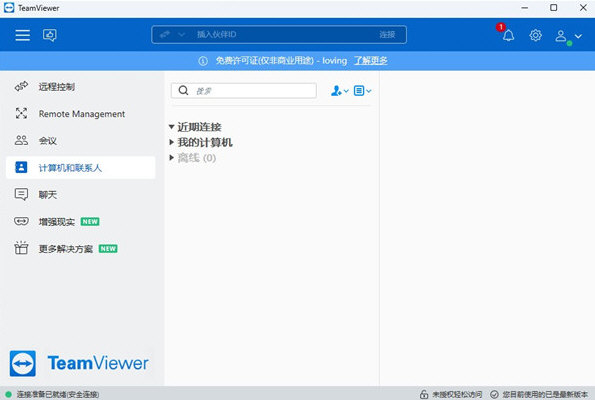Click the 连接 connect button
Image resolution: width=595 pixels, height=400 pixels.
point(387,35)
